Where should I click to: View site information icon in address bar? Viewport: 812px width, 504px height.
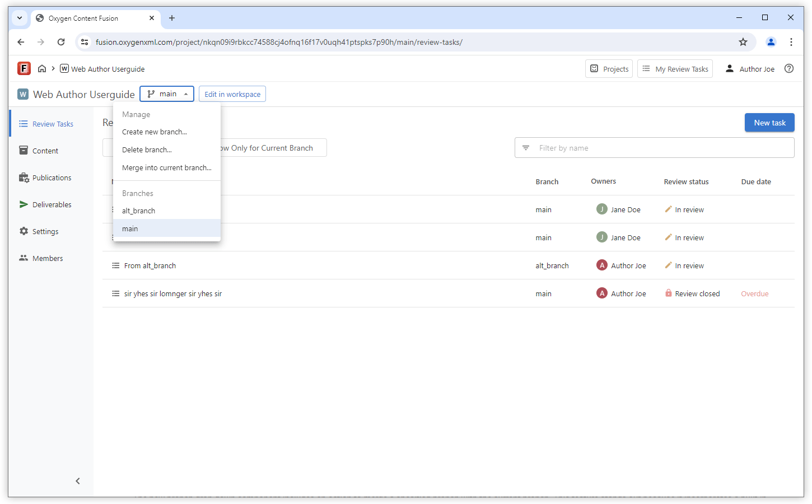pos(85,42)
